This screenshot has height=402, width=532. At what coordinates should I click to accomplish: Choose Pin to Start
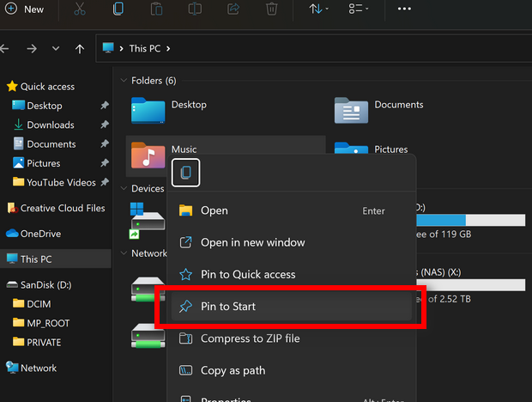[x=292, y=307]
